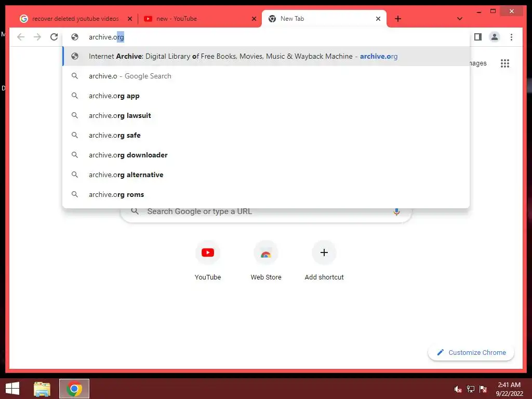Select archive.org downloader suggestion
Image resolution: width=532 pixels, height=399 pixels.
point(266,155)
